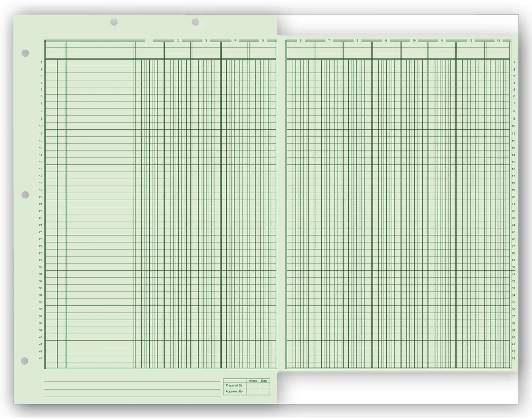Image resolution: width=532 pixels, height=419 pixels.
Task: Select column header number 5
Action: click(x=262, y=40)
